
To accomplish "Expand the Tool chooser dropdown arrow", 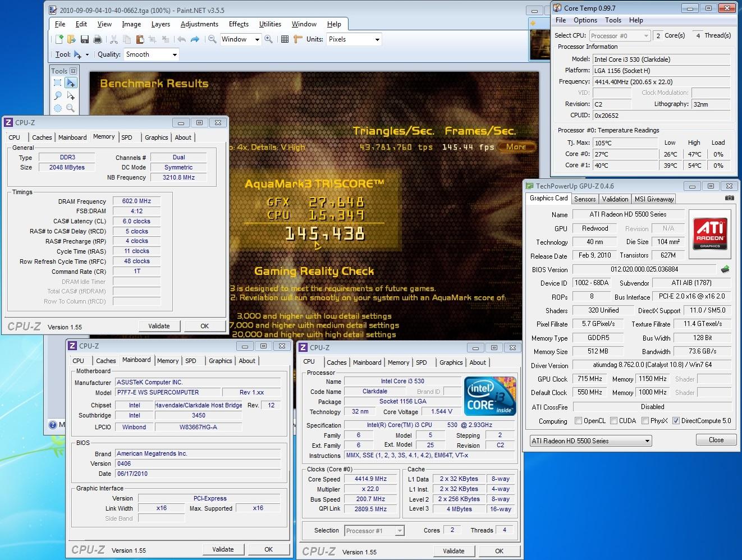I will [x=87, y=54].
